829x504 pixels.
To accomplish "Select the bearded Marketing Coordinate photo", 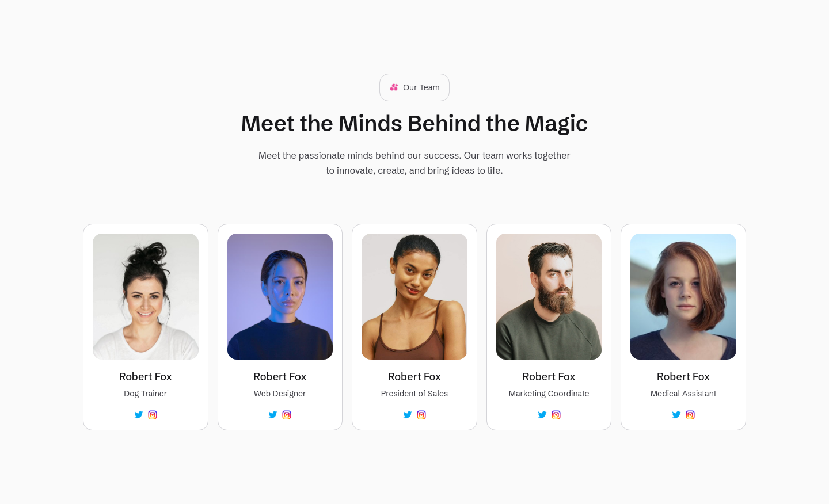I will 549,296.
